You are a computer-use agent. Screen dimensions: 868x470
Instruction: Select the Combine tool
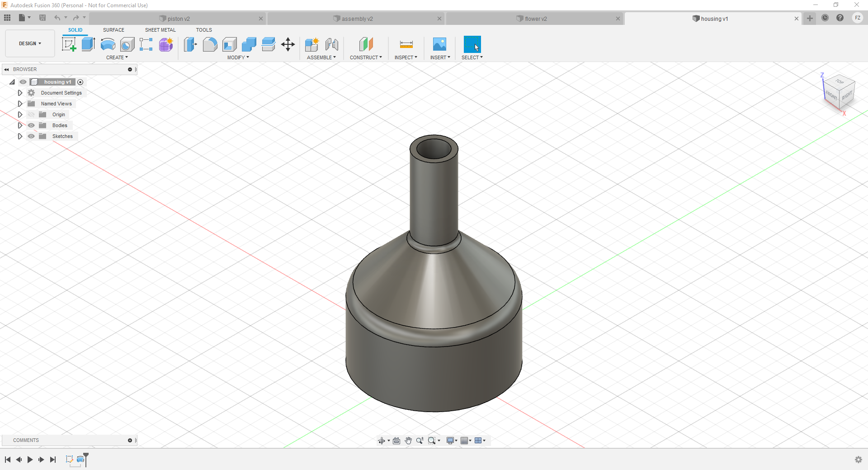249,44
